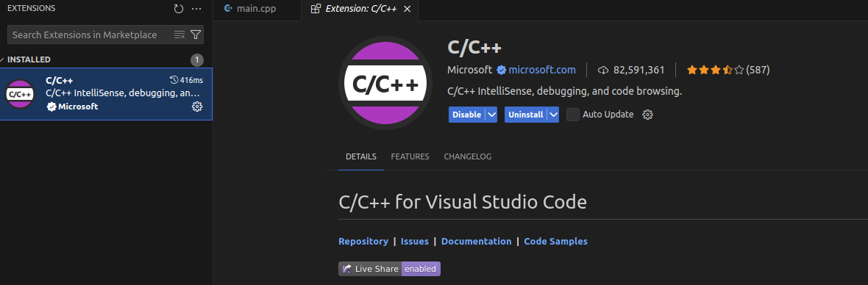Open the FEATURES tab
This screenshot has width=868, height=285.
[410, 157]
